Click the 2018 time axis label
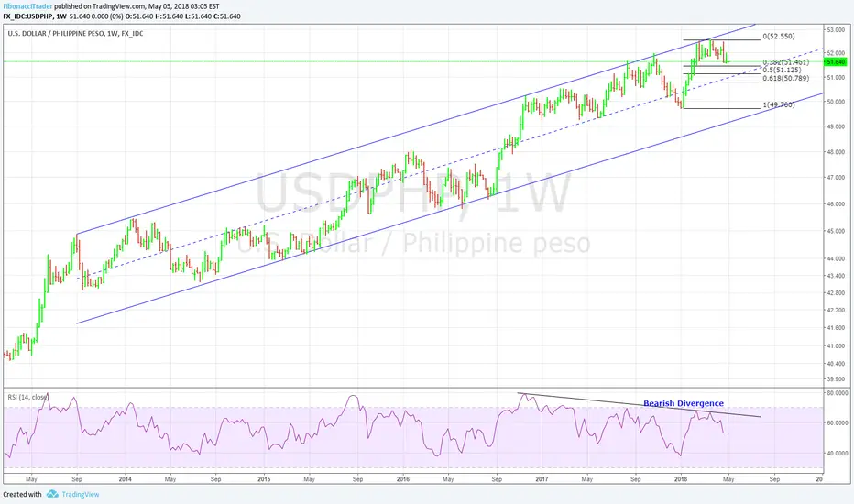854x504 pixels. (681, 479)
